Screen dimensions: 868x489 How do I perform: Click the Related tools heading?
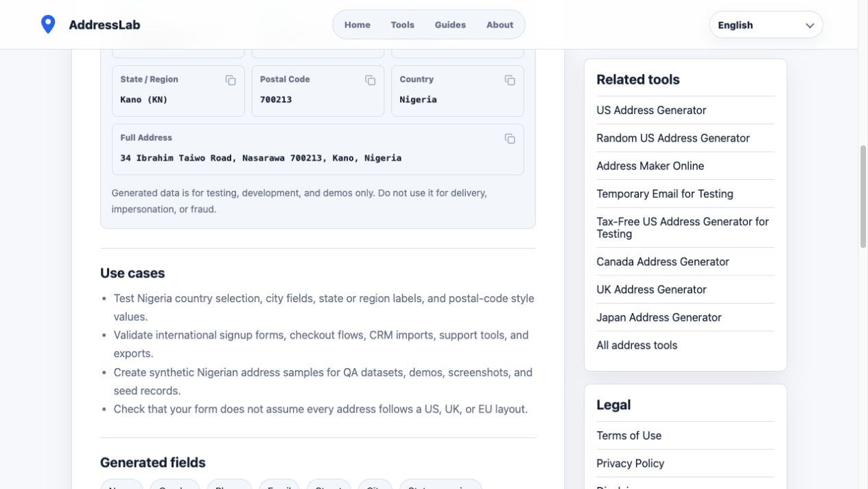(638, 80)
